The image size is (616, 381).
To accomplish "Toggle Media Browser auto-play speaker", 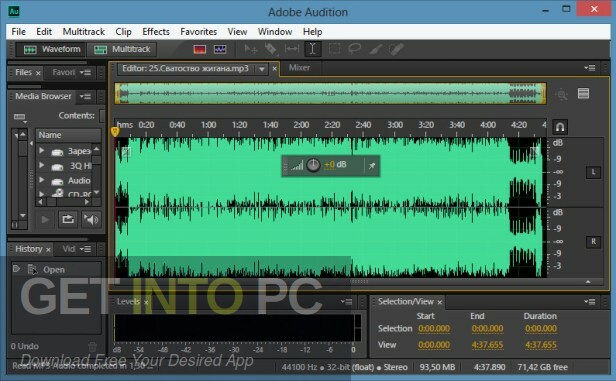I will (x=91, y=219).
